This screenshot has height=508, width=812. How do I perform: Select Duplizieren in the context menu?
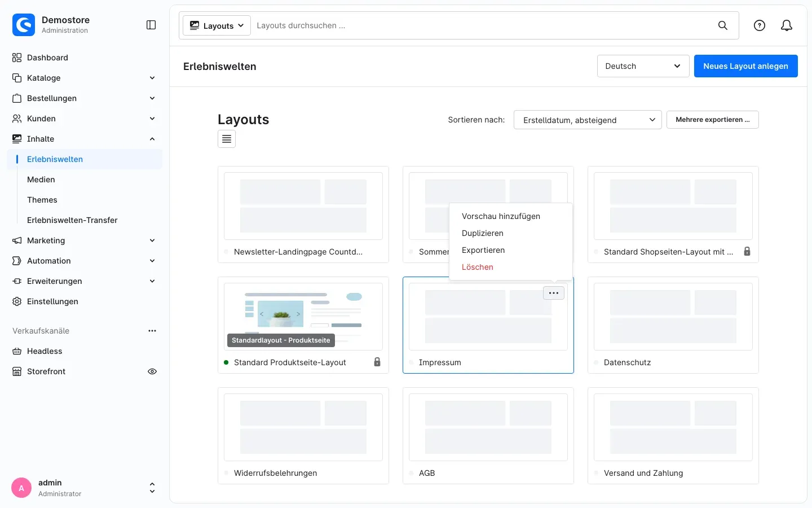coord(483,233)
